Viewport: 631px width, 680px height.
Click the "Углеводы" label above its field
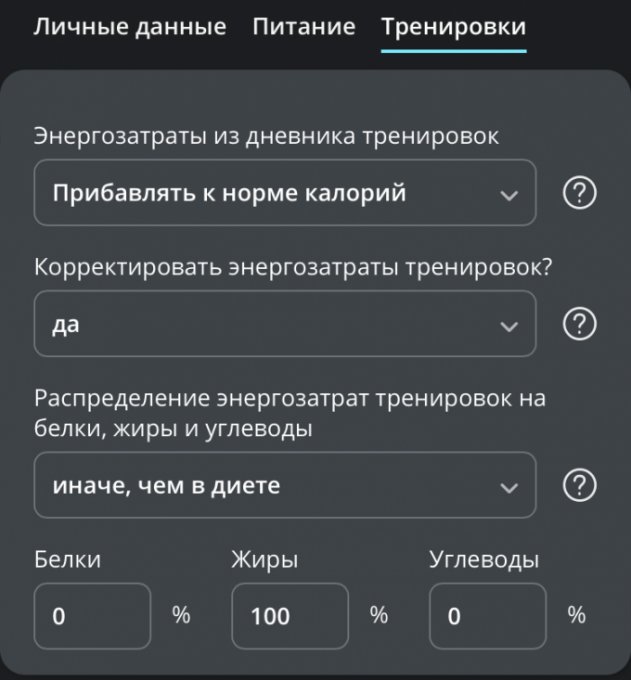point(484,560)
